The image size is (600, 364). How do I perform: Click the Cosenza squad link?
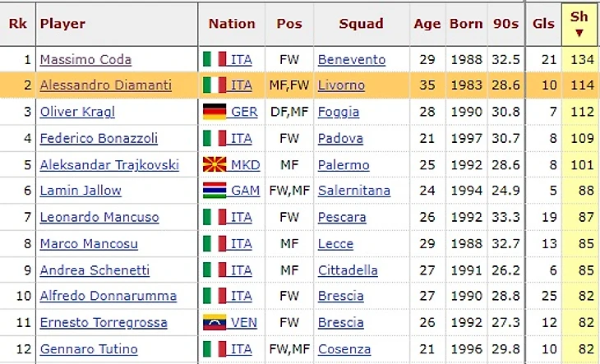(344, 349)
